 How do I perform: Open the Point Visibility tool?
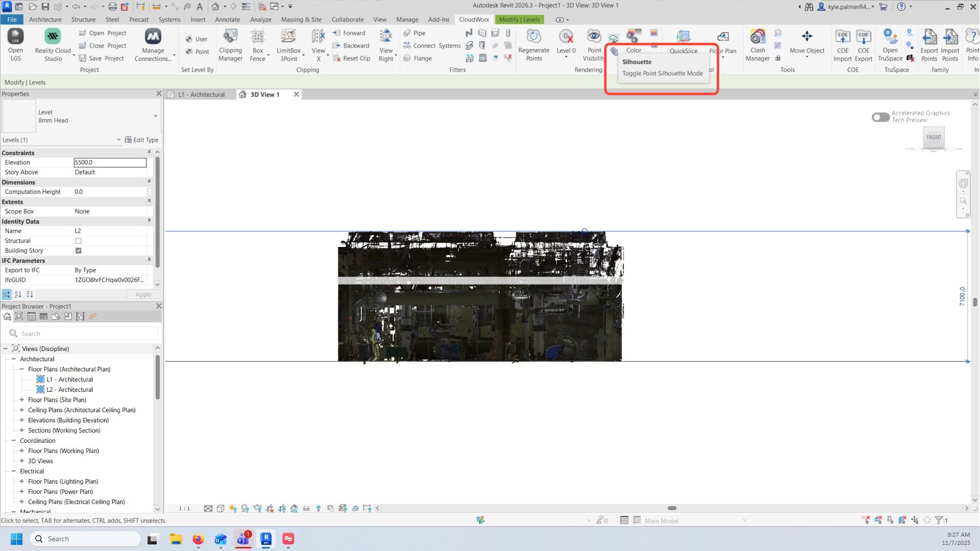point(594,45)
